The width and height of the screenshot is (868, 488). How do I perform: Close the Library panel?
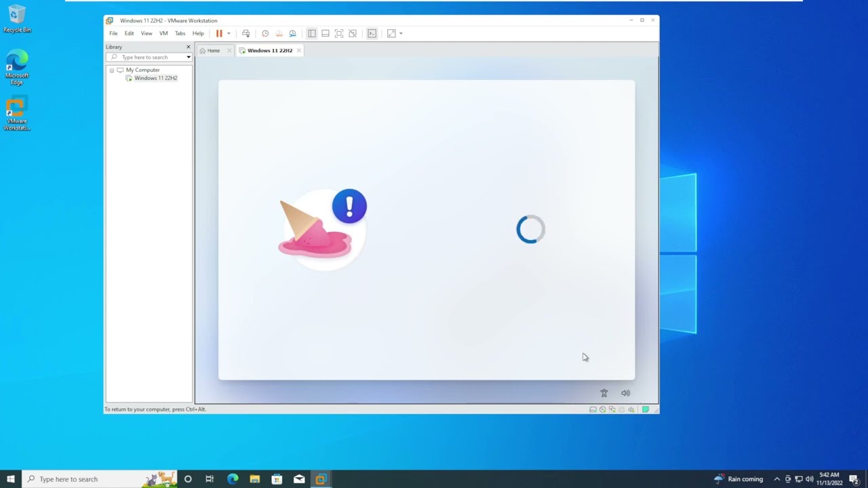(189, 47)
